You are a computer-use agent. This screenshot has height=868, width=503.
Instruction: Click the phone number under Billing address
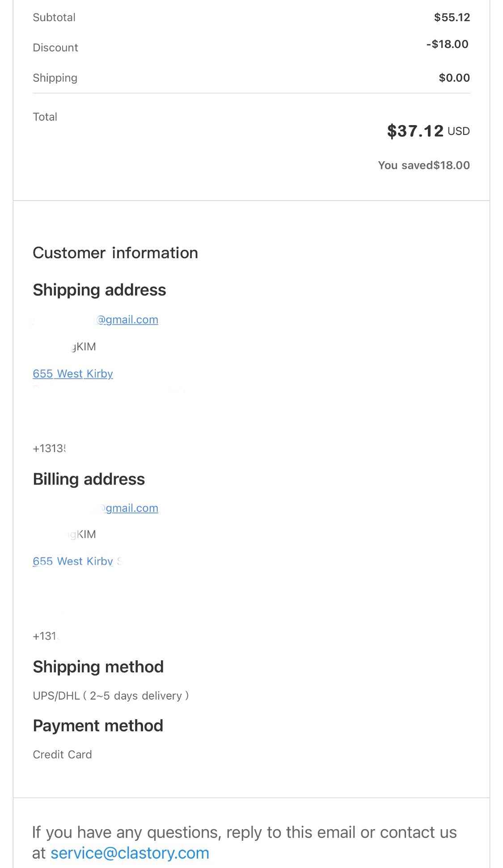point(46,636)
